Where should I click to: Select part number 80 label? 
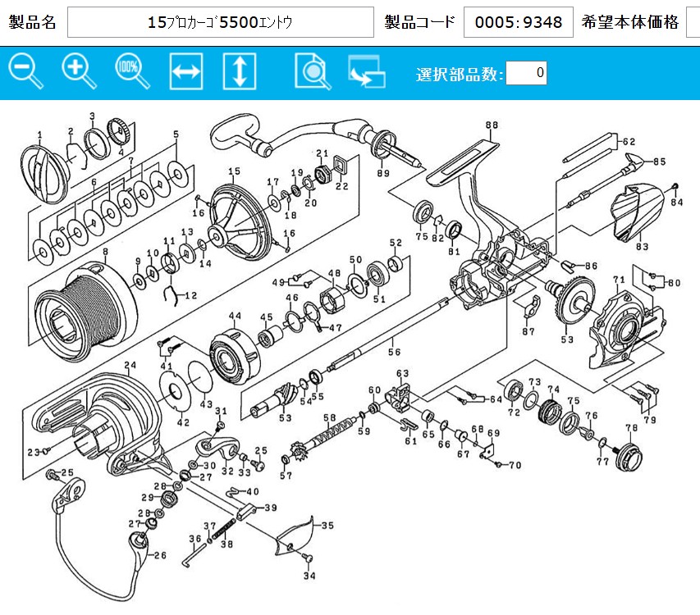[x=674, y=283]
